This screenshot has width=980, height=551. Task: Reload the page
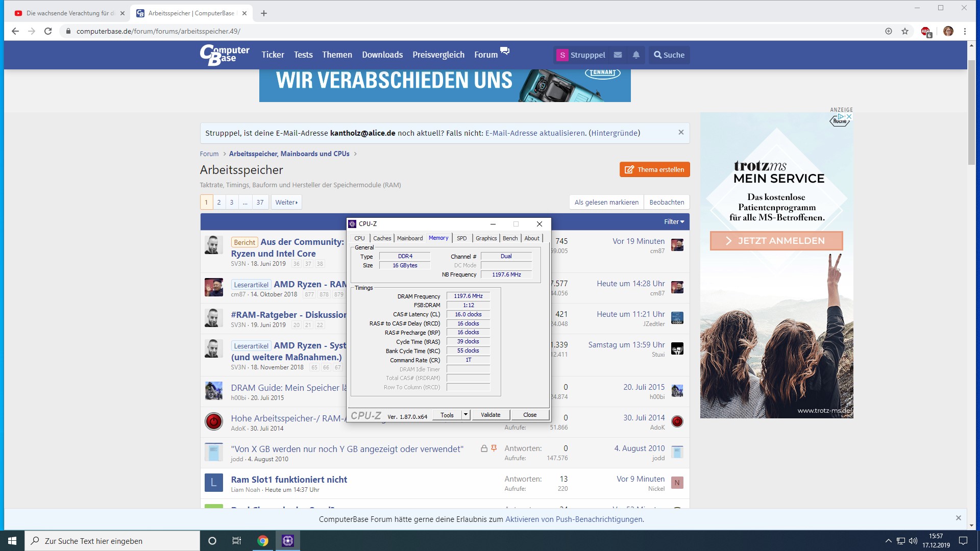pyautogui.click(x=48, y=31)
